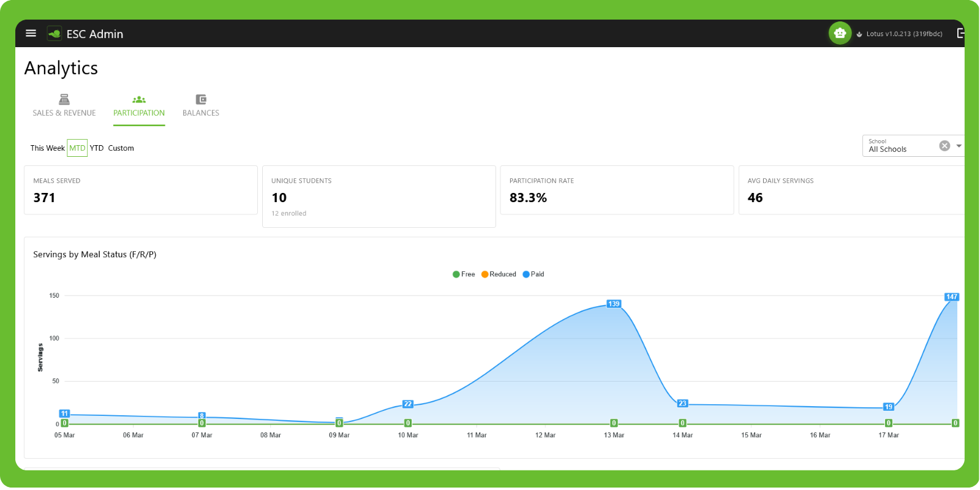Click the green robot avatar icon
This screenshot has height=490, width=980.
pos(840,33)
